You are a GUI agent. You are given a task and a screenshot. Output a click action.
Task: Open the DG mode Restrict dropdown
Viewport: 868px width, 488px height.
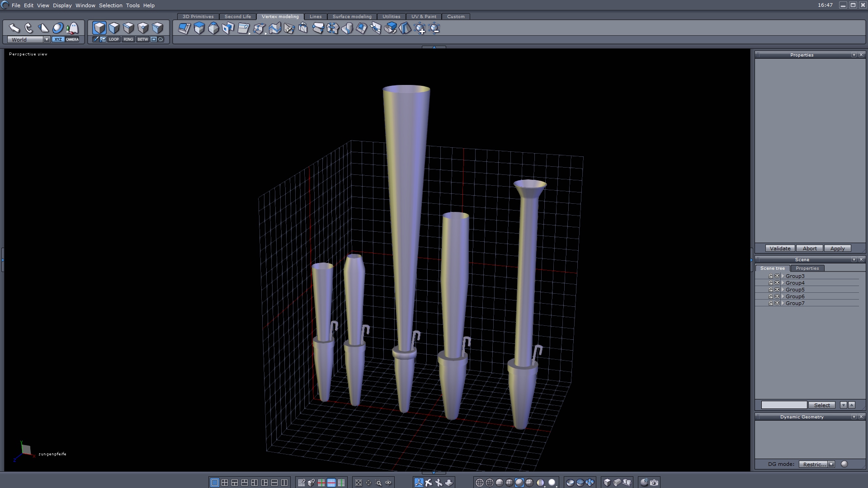[x=831, y=464]
